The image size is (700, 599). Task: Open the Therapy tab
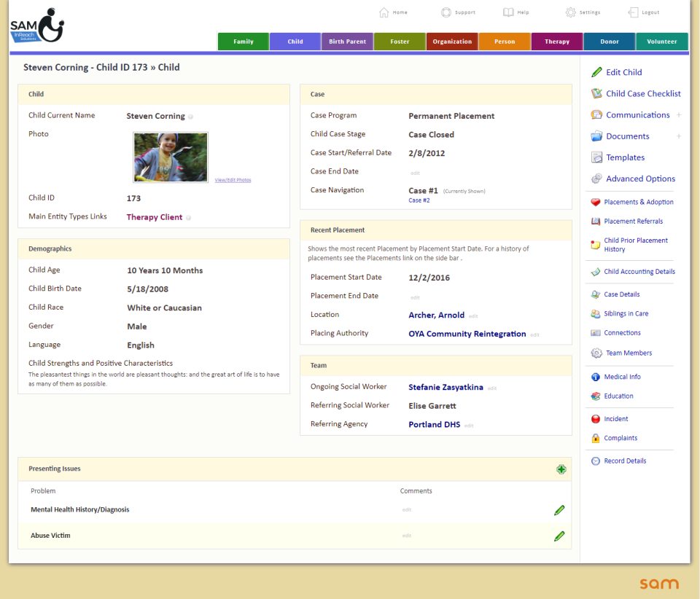point(556,42)
